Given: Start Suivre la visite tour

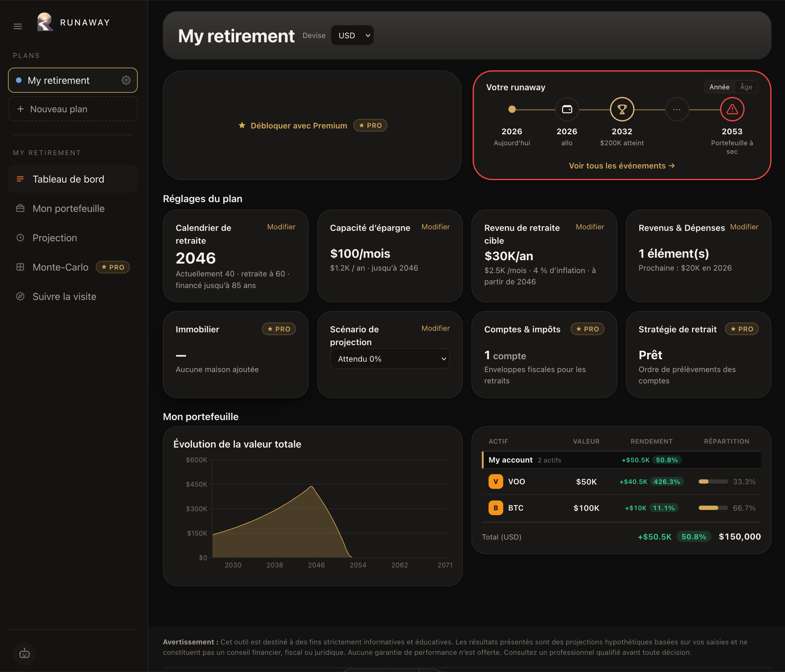Looking at the screenshot, I should pyautogui.click(x=73, y=296).
